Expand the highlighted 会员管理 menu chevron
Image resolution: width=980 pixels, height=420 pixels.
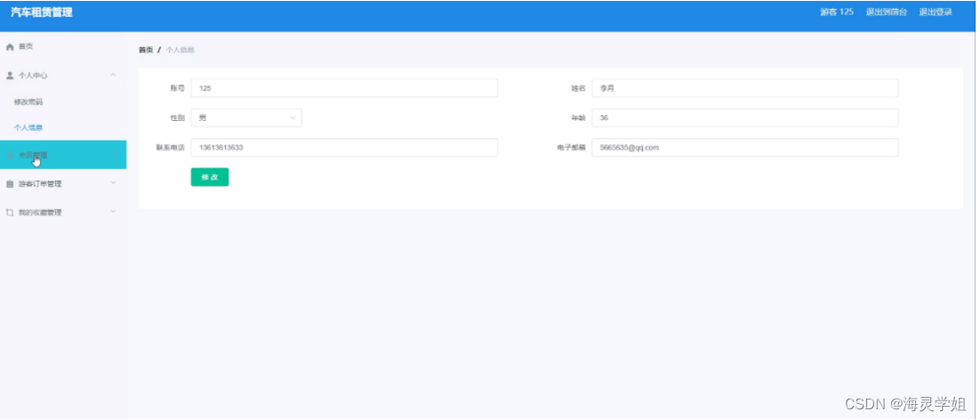coord(113,154)
